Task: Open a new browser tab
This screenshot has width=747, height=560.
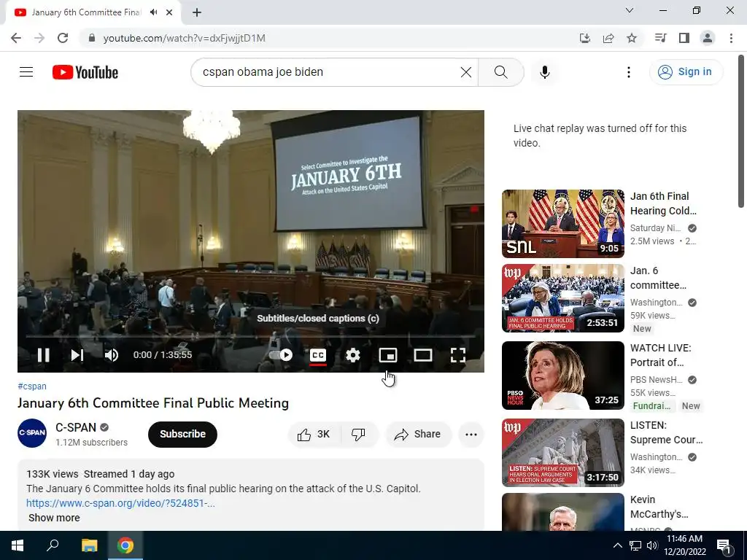Action: tap(197, 12)
